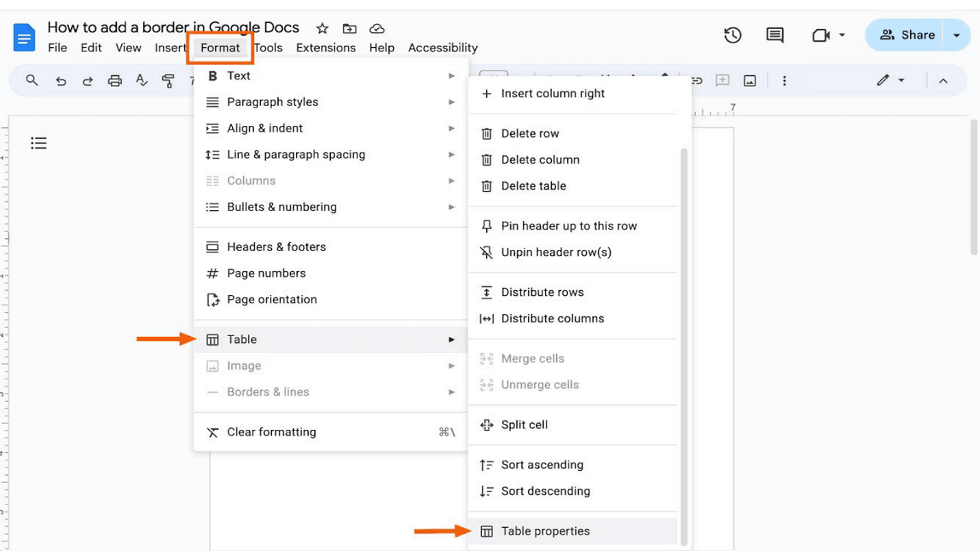Expand Align & indent submenu

(x=331, y=128)
